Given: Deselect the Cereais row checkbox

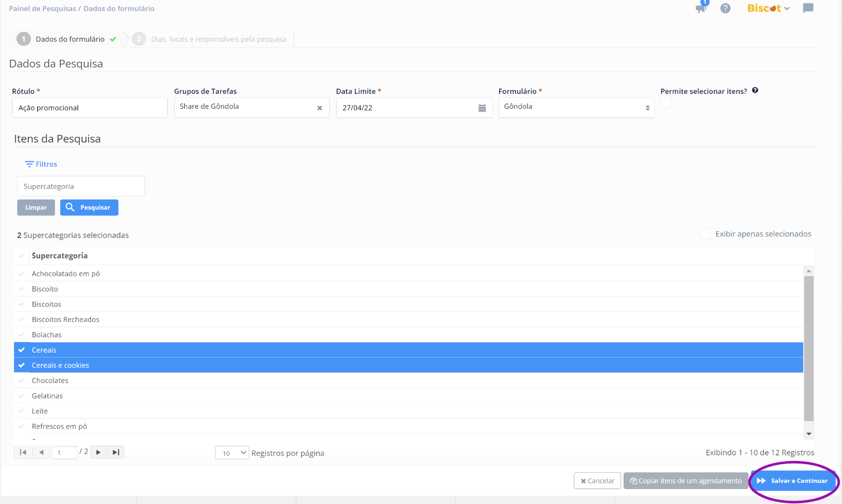Looking at the screenshot, I should tap(22, 350).
